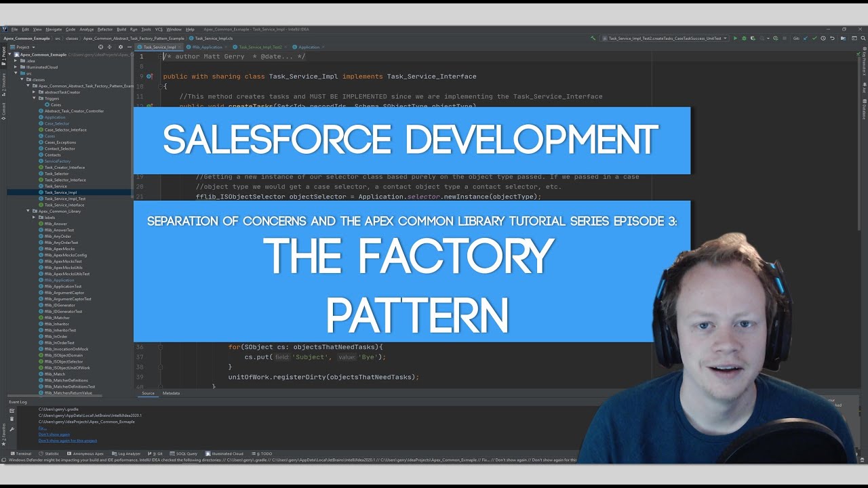The height and width of the screenshot is (488, 868).
Task: Clear the Event Log with trash icon
Action: point(12,420)
